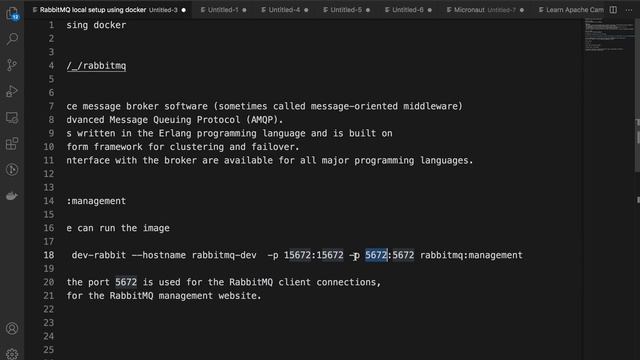
Task: Close the unsaved RabbitMQ Untitled-3 tab dot
Action: (x=183, y=10)
